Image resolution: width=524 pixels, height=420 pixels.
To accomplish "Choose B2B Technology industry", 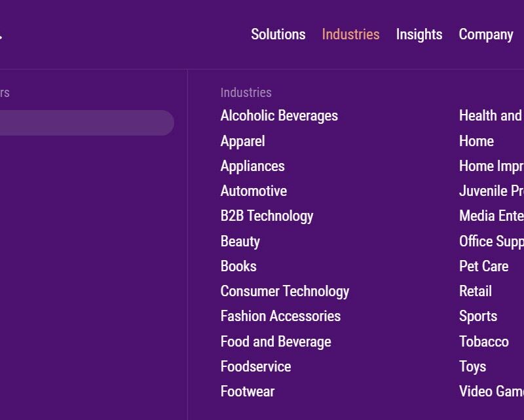I will click(267, 216).
